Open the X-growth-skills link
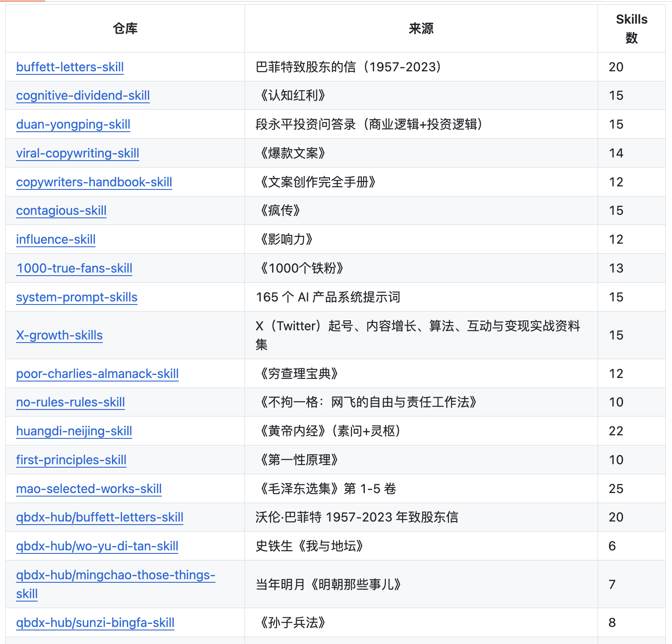Screen dimensions: 672x644 [59, 335]
